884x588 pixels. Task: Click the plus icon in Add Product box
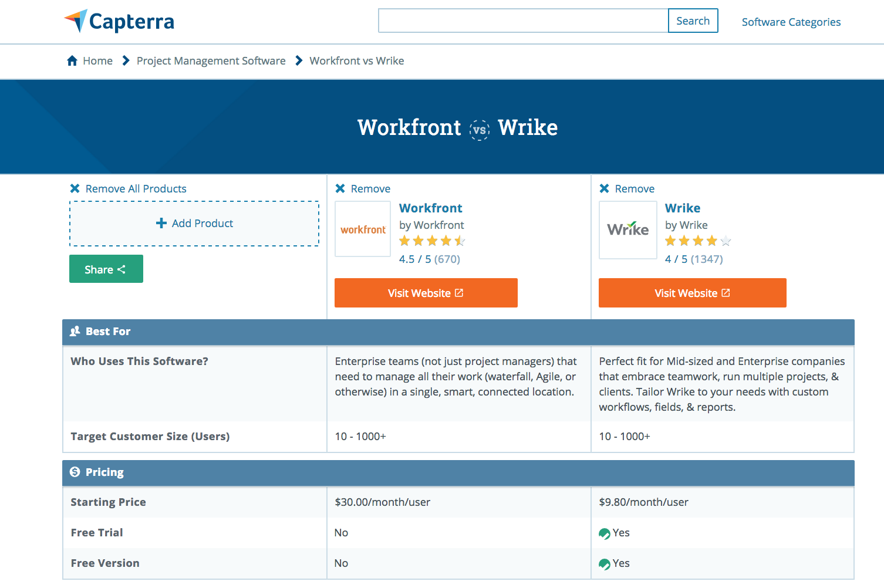[161, 223]
